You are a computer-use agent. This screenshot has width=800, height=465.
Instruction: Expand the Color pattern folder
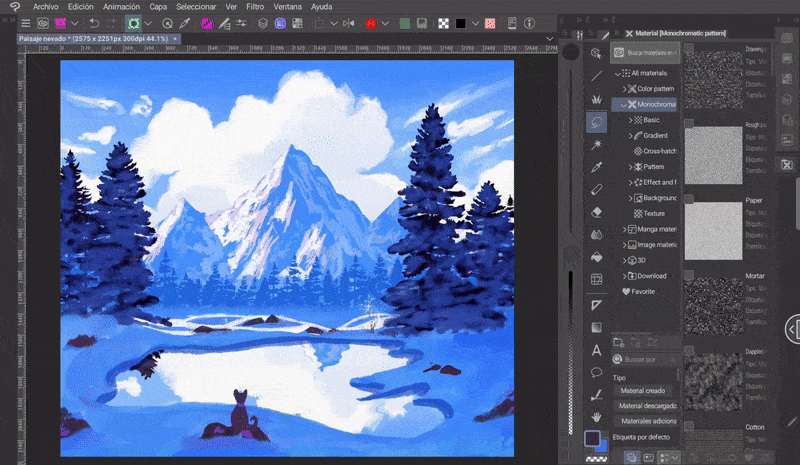tap(624, 89)
